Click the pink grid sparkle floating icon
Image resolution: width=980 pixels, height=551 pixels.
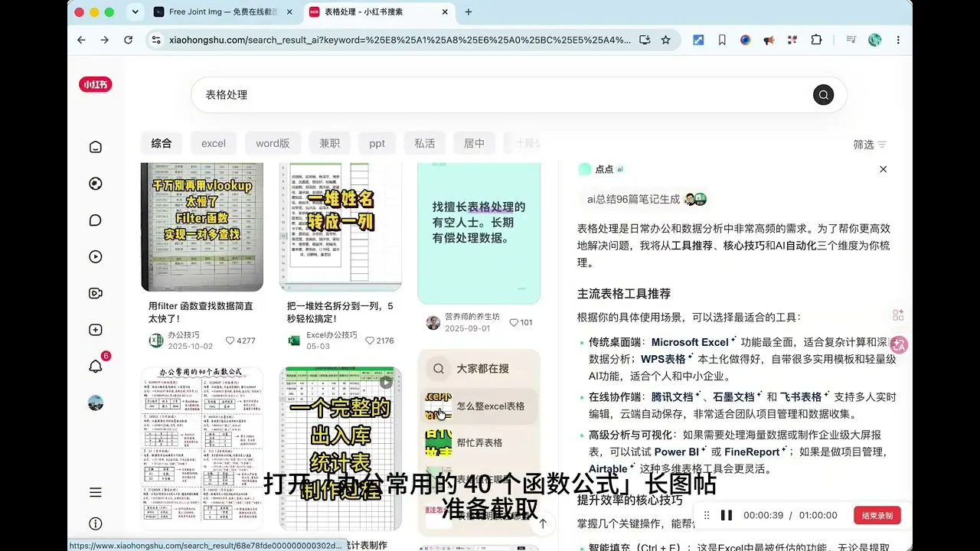899,315
